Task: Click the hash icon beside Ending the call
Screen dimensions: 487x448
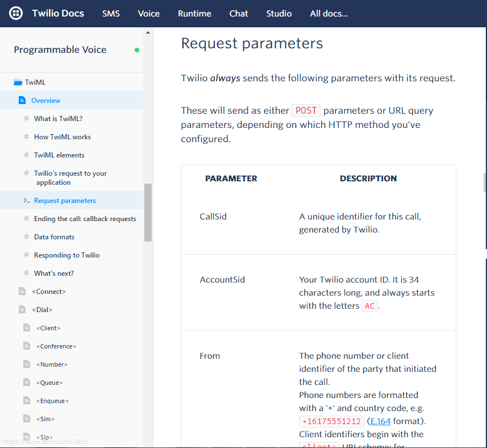Action: [x=26, y=218]
